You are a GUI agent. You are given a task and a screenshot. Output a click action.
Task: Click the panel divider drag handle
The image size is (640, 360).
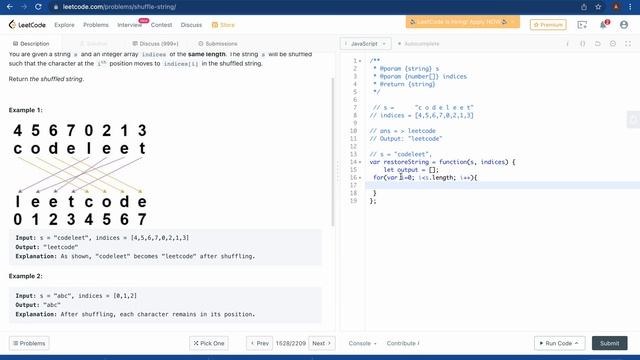point(338,171)
